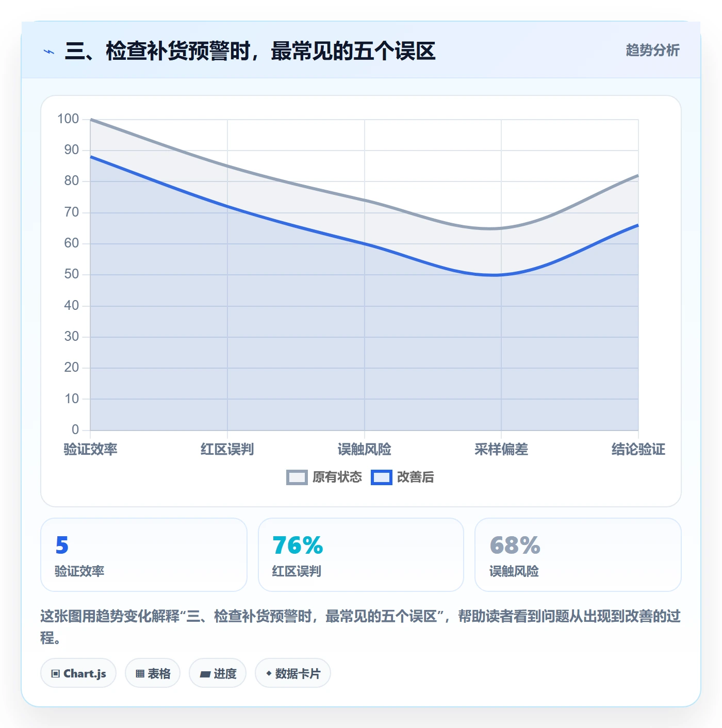Image resolution: width=722 pixels, height=728 pixels.
Task: Click the 40 y-axis value
Action: (72, 306)
